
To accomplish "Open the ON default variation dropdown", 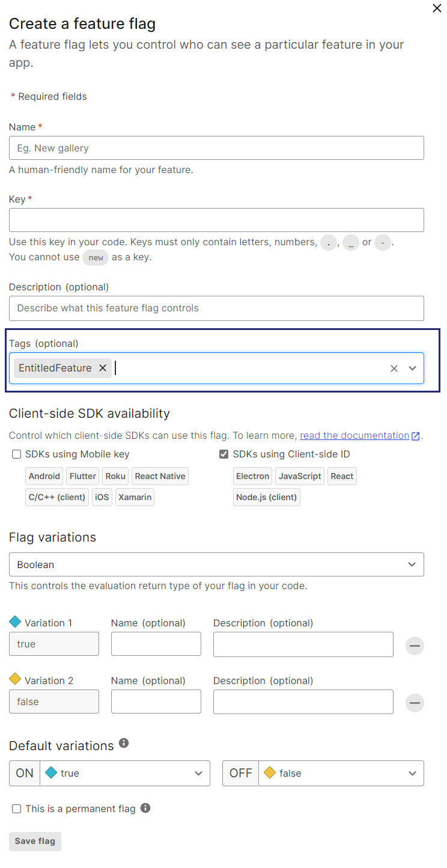I will point(125,773).
